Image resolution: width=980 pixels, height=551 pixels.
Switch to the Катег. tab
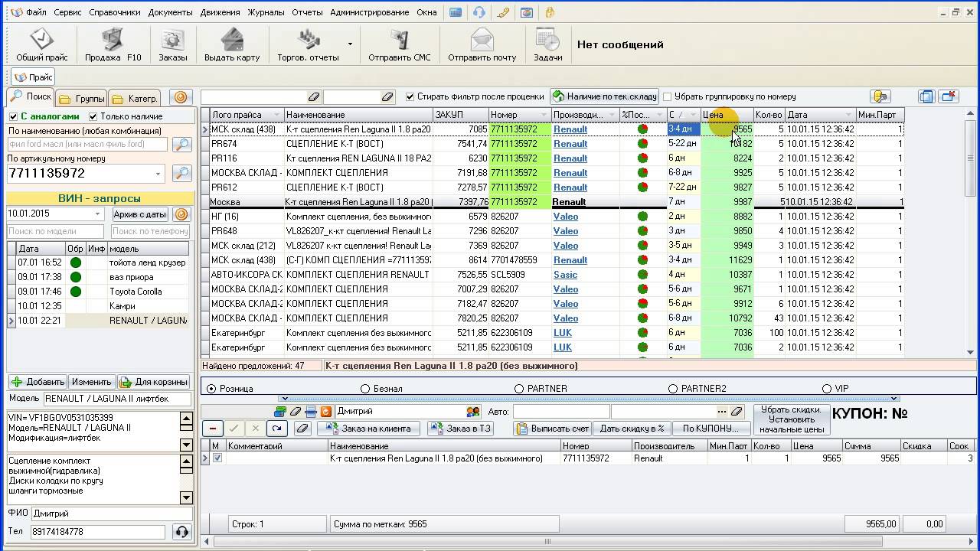[134, 98]
